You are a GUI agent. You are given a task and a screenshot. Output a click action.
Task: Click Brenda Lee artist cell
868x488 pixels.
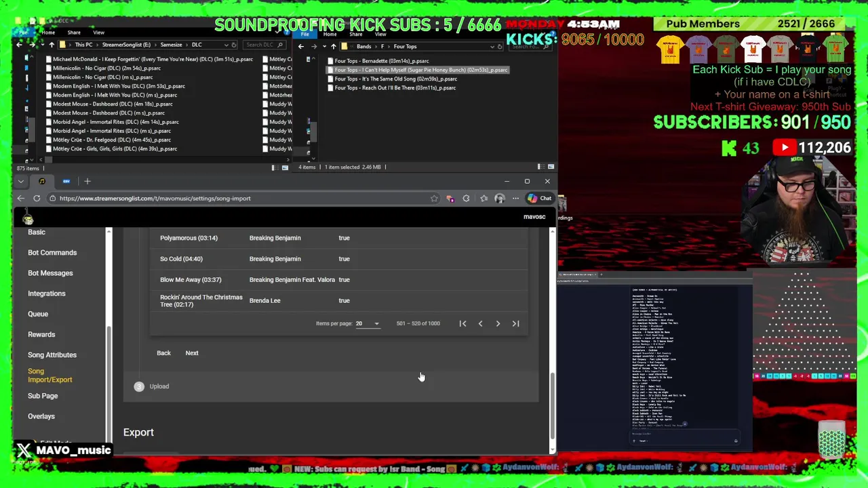click(x=264, y=300)
